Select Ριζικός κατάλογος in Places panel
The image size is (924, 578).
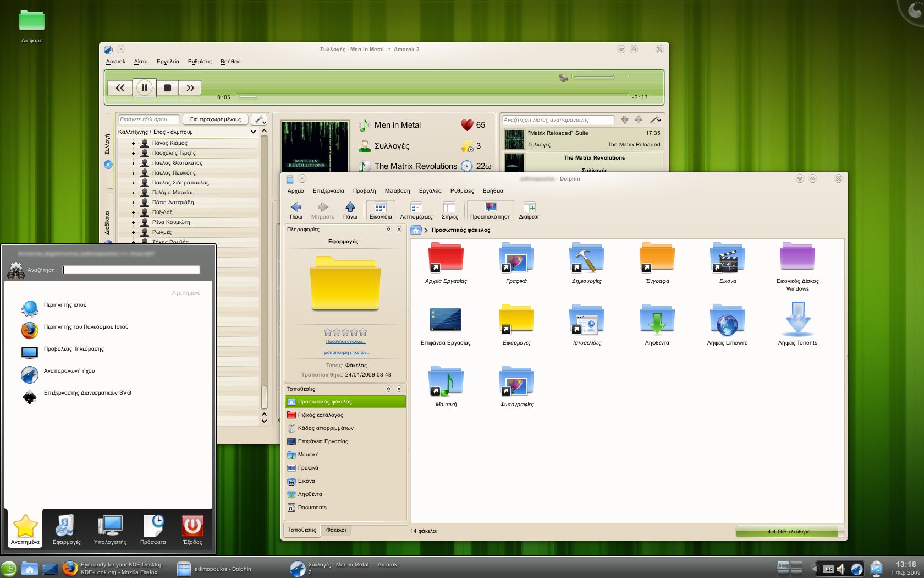[345, 415]
